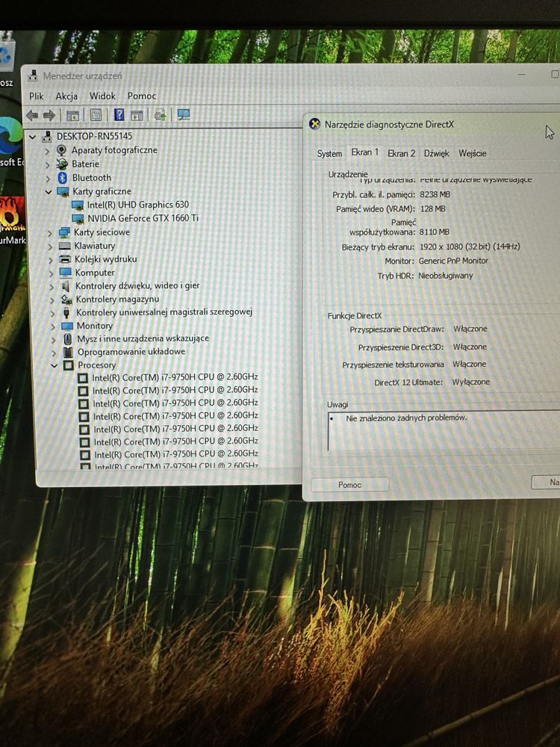Click the NVIDIA GeForce GTX 1660 Ti adapter icon

pyautogui.click(x=78, y=219)
